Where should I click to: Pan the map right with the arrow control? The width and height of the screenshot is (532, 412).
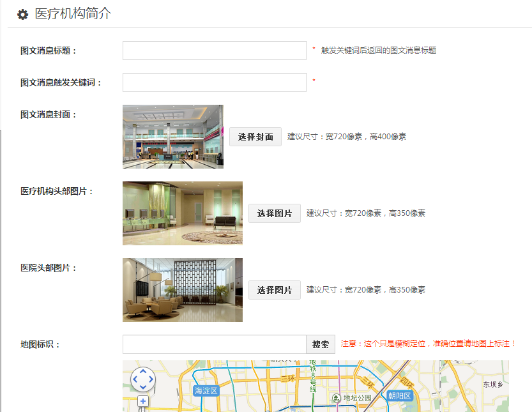151,379
